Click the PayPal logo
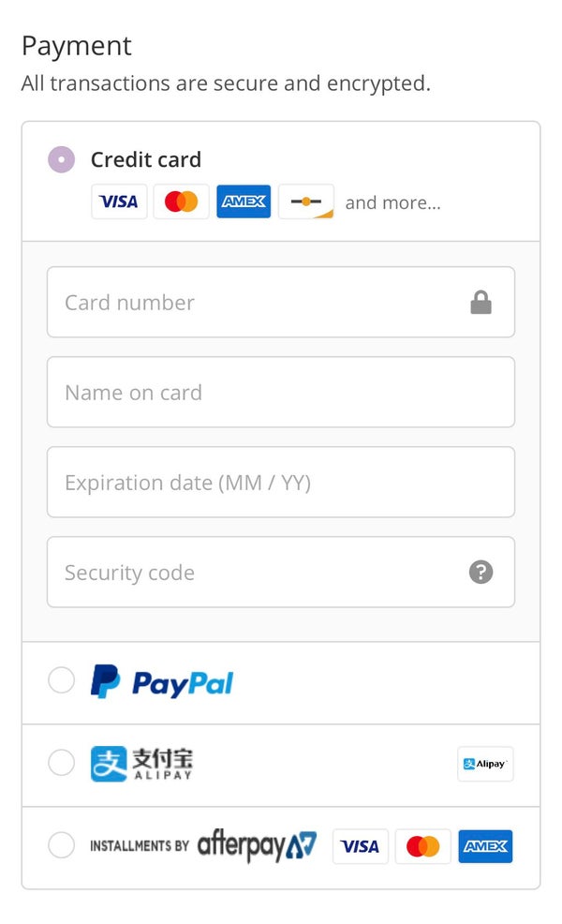Image resolution: width=562 pixels, height=924 pixels. [x=162, y=682]
